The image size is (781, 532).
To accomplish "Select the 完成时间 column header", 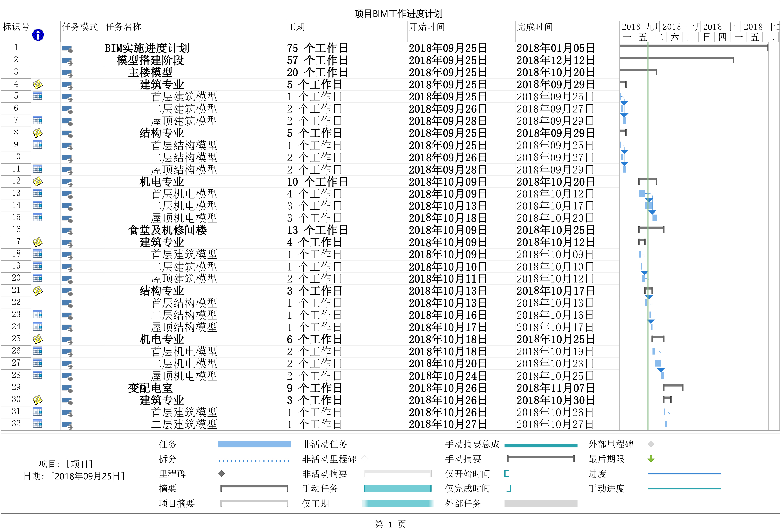I will coord(535,27).
